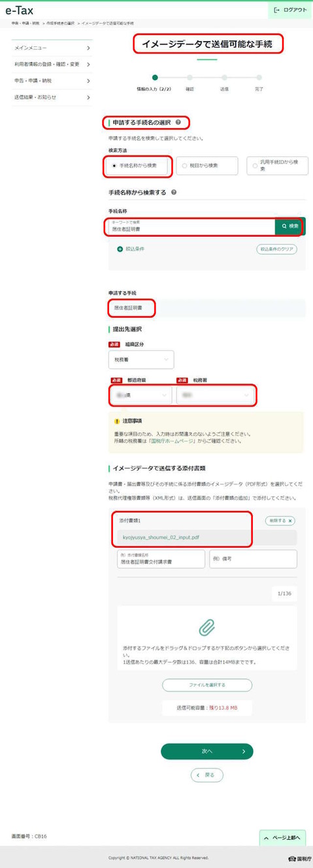Select 汎用手続IDから検索 radio option
The width and height of the screenshot is (313, 868).
[276, 166]
